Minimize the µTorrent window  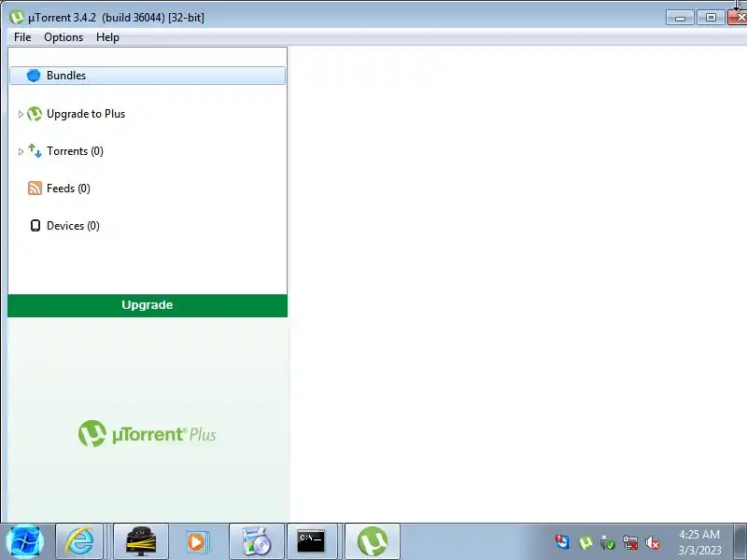click(680, 18)
